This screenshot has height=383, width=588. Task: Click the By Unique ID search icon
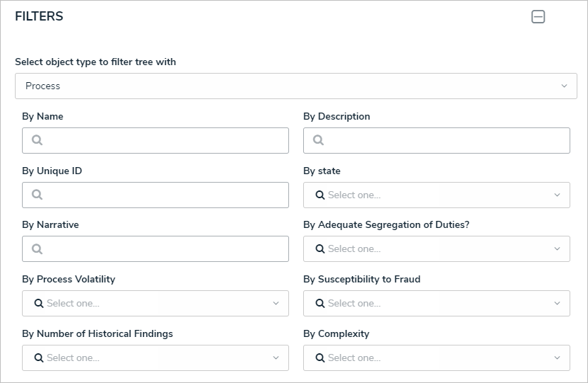tap(38, 195)
